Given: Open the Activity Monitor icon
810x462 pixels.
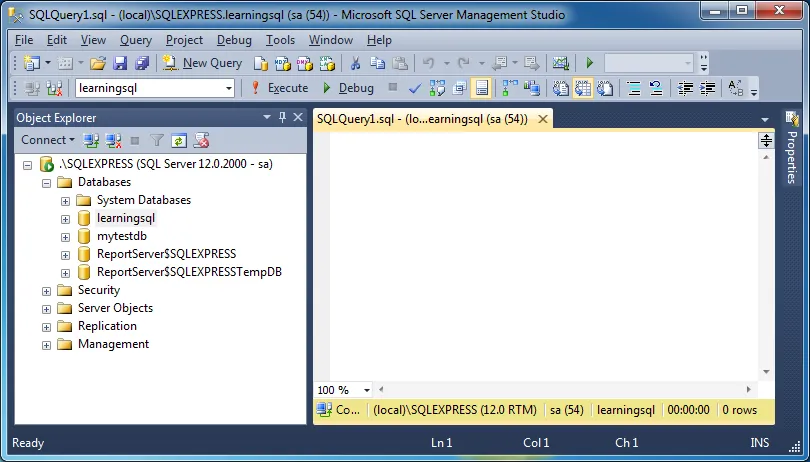Looking at the screenshot, I should pyautogui.click(x=560, y=63).
